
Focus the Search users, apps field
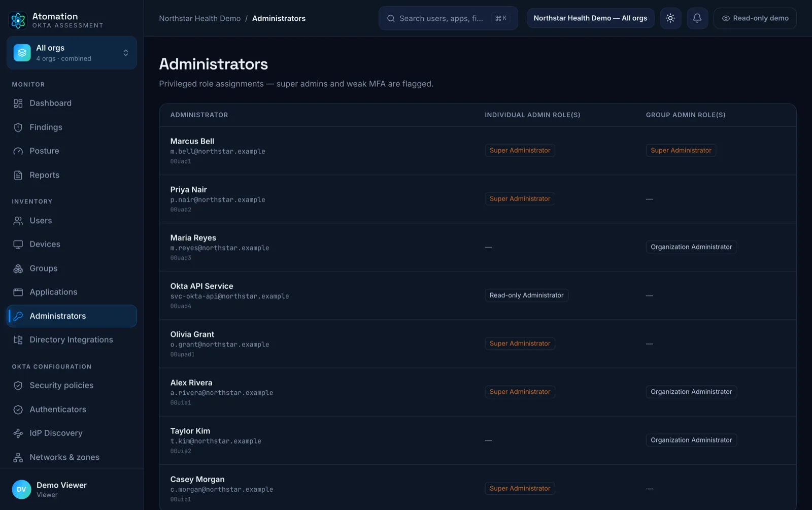(x=448, y=18)
